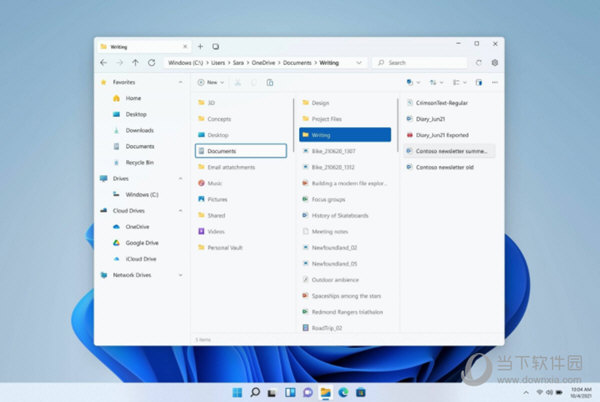This screenshot has width=600, height=402.
Task: Click OneDrive segment in address path
Action: 263,63
